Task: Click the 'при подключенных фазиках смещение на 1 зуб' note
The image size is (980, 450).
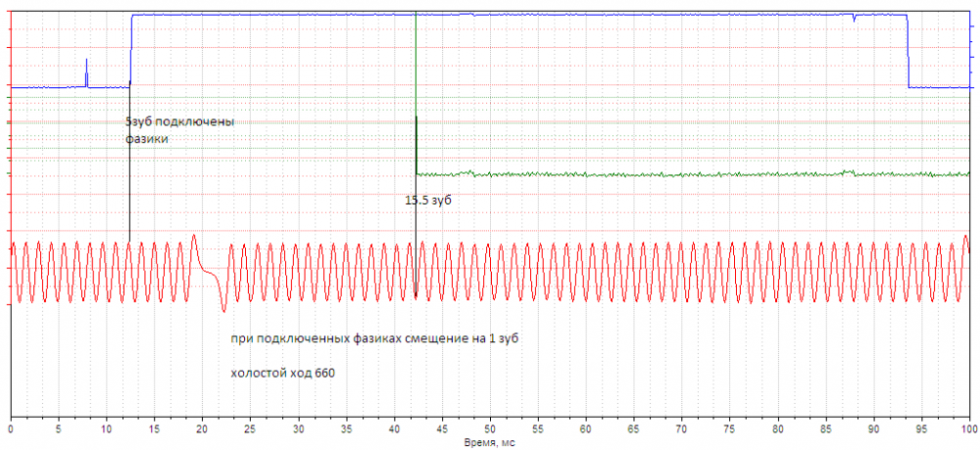Action: (375, 339)
